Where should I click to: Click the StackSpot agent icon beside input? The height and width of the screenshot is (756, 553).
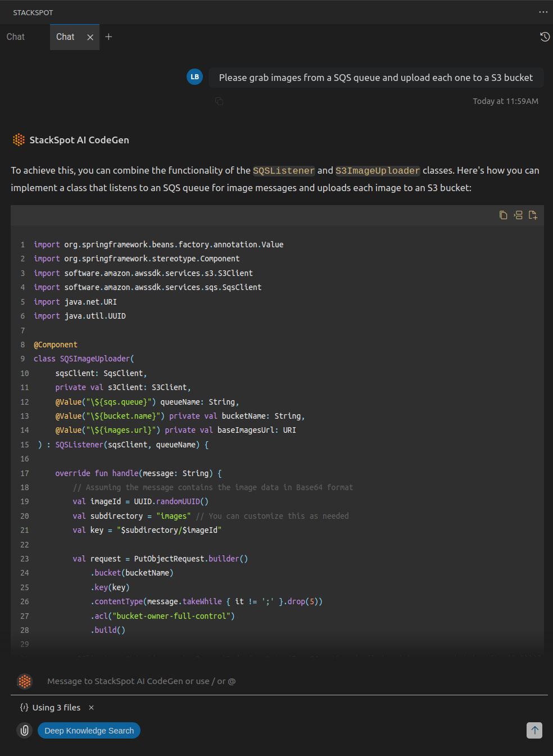click(25, 681)
